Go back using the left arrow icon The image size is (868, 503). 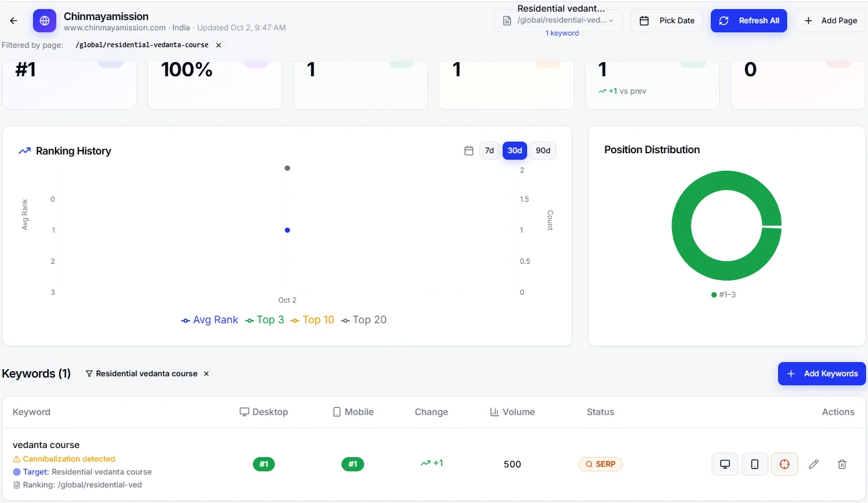point(14,21)
